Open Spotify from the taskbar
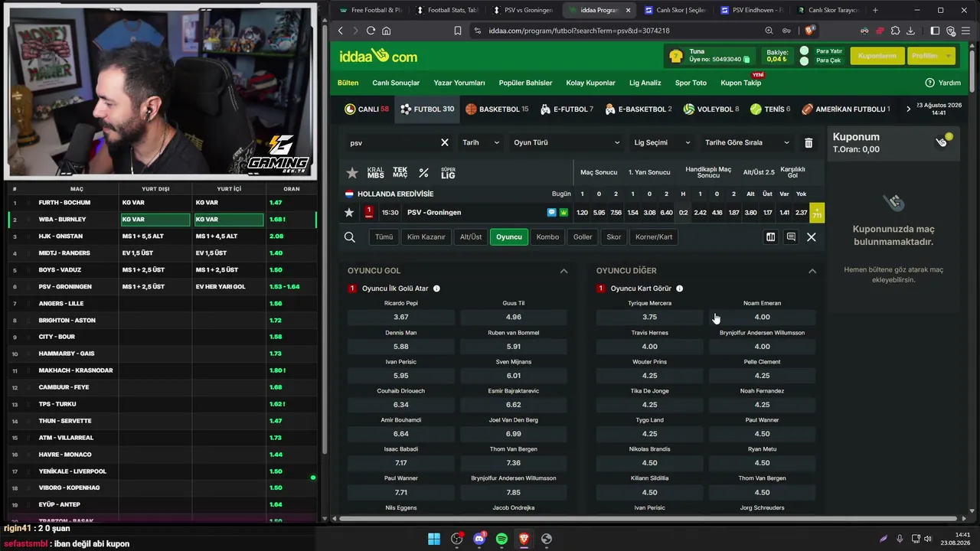 pyautogui.click(x=501, y=539)
